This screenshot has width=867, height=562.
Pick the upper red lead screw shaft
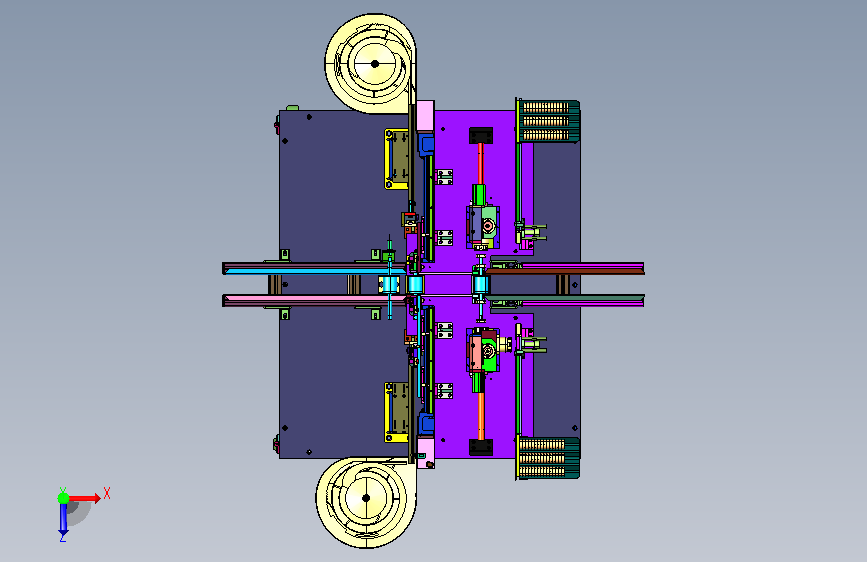(480, 164)
